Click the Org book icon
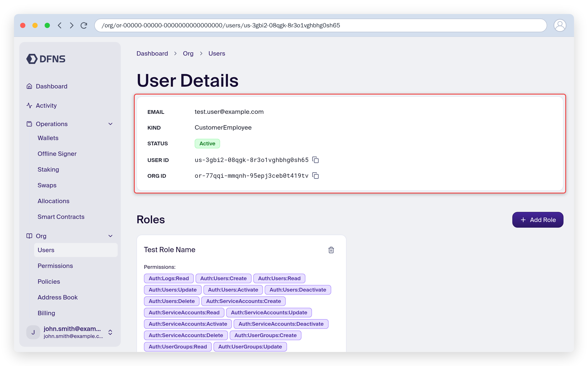The height and width of the screenshot is (366, 588). (29, 236)
